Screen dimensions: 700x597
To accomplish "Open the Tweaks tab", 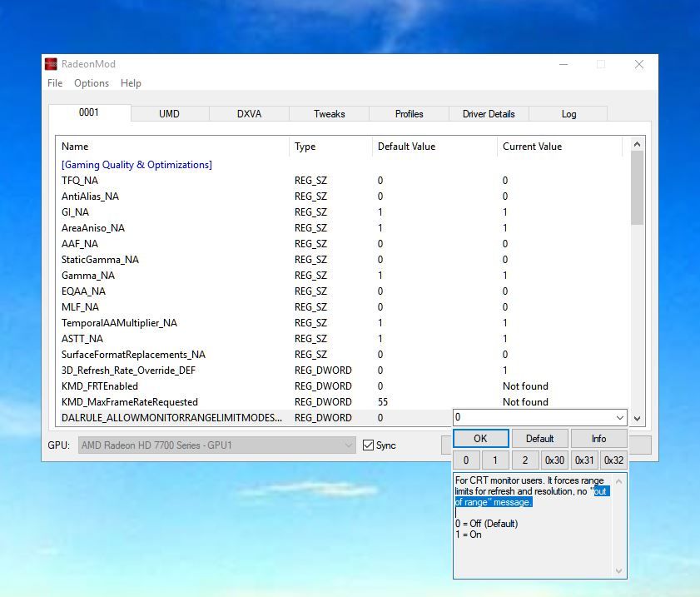I will pos(329,114).
